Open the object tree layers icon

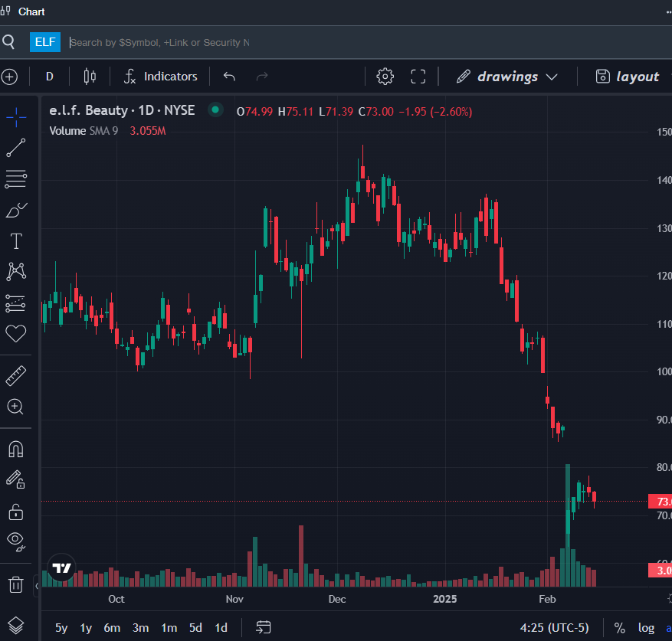point(16,625)
